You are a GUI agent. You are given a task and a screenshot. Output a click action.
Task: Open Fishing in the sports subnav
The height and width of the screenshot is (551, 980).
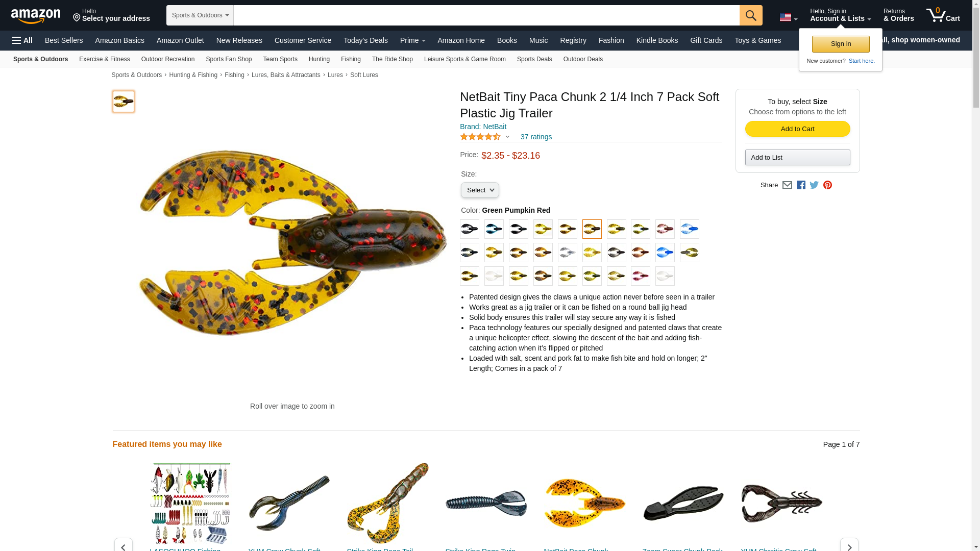tap(351, 59)
